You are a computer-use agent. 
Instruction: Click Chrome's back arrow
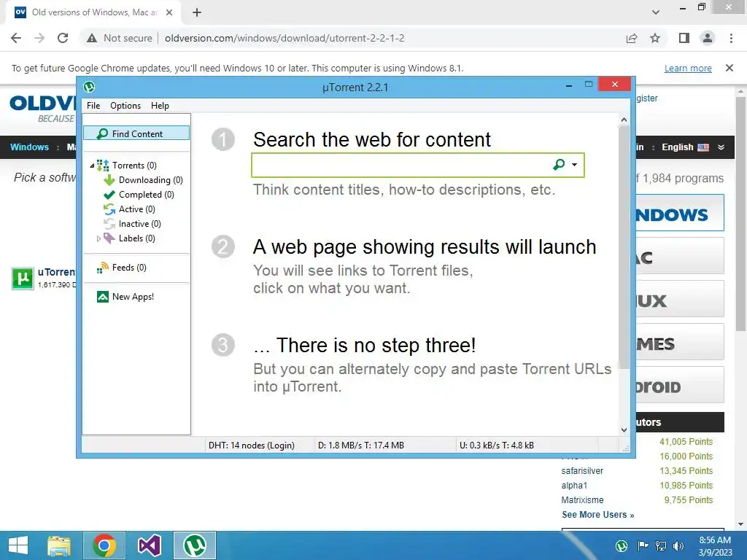16,38
